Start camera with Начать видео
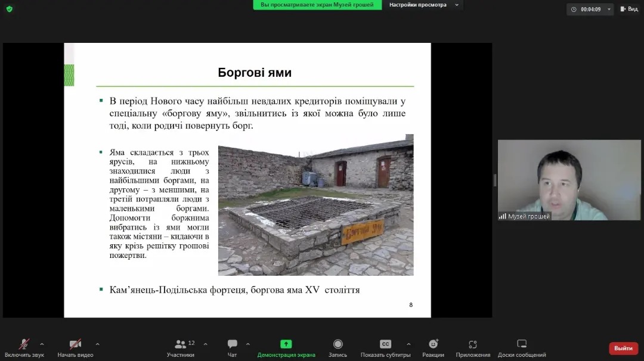This screenshot has width=644, height=361. (75, 347)
